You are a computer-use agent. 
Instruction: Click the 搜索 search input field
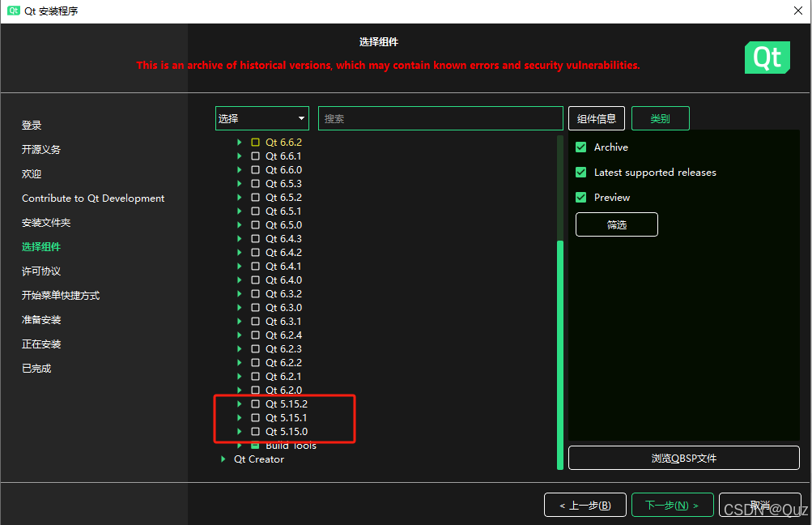[x=440, y=118]
